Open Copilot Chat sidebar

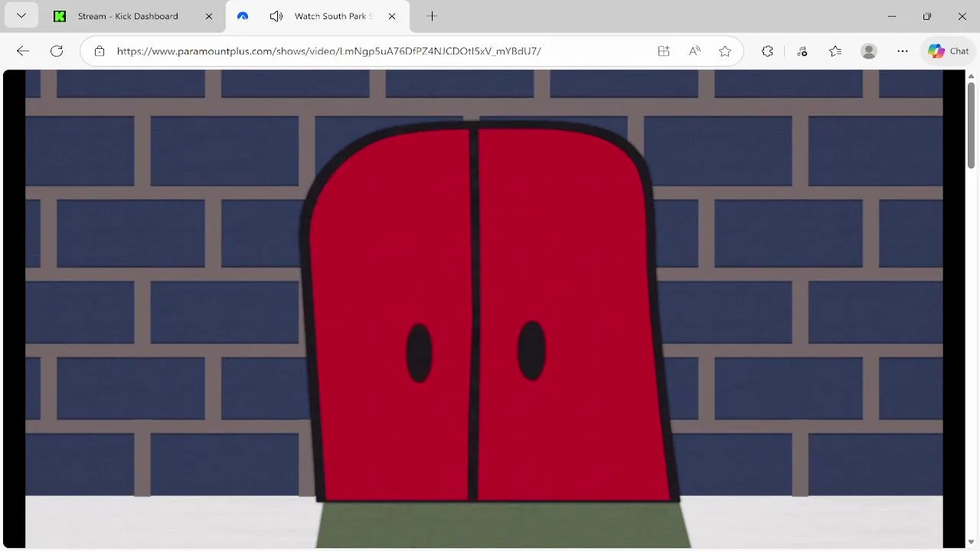pos(949,51)
